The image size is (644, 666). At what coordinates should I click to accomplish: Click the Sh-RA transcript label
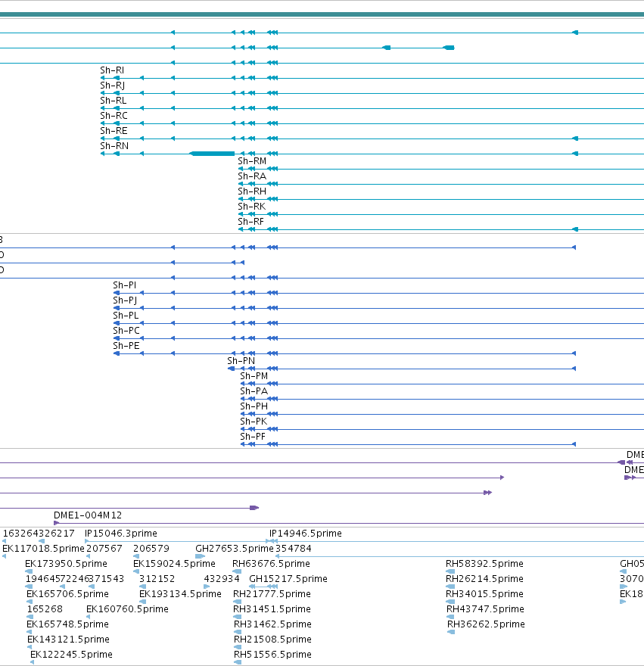252,176
